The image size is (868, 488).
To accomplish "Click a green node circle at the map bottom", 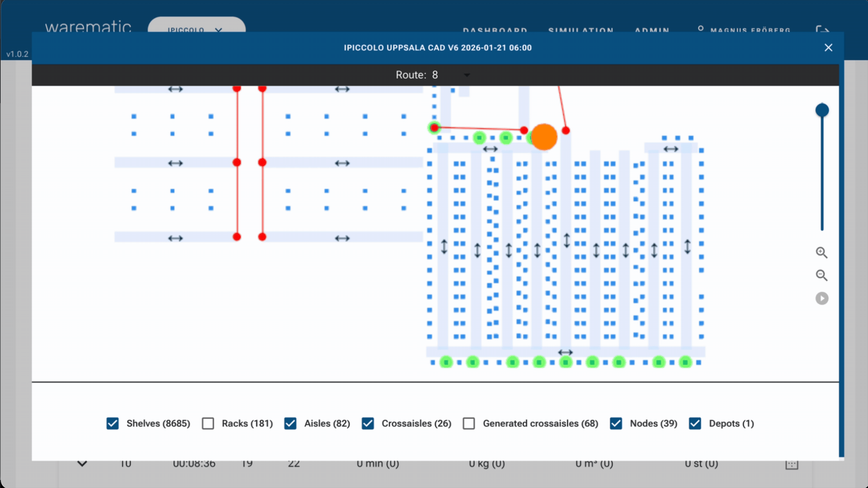I will point(446,362).
